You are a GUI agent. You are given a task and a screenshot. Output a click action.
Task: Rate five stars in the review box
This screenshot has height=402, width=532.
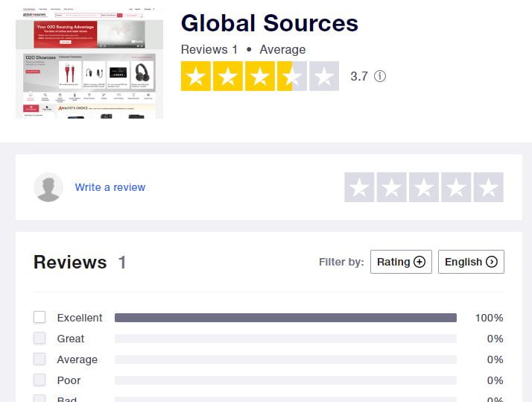489,187
